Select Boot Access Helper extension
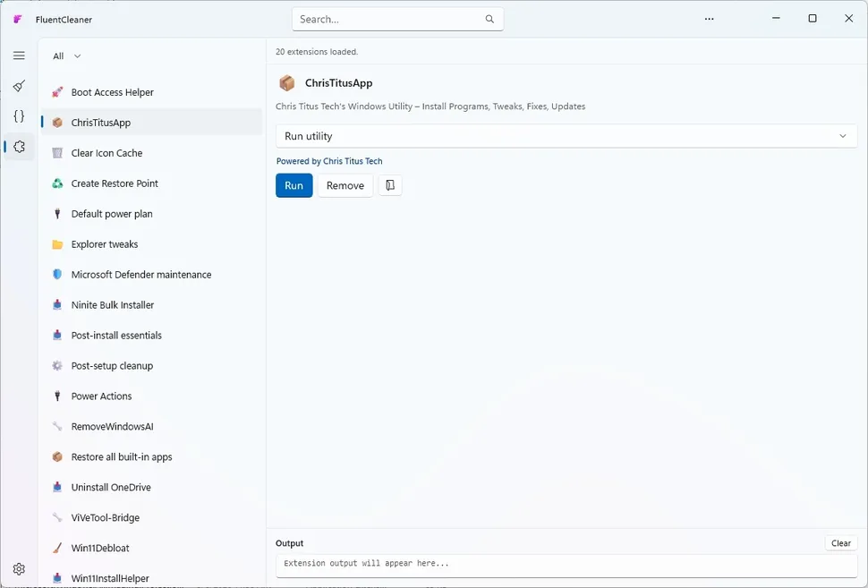 [x=152, y=92]
